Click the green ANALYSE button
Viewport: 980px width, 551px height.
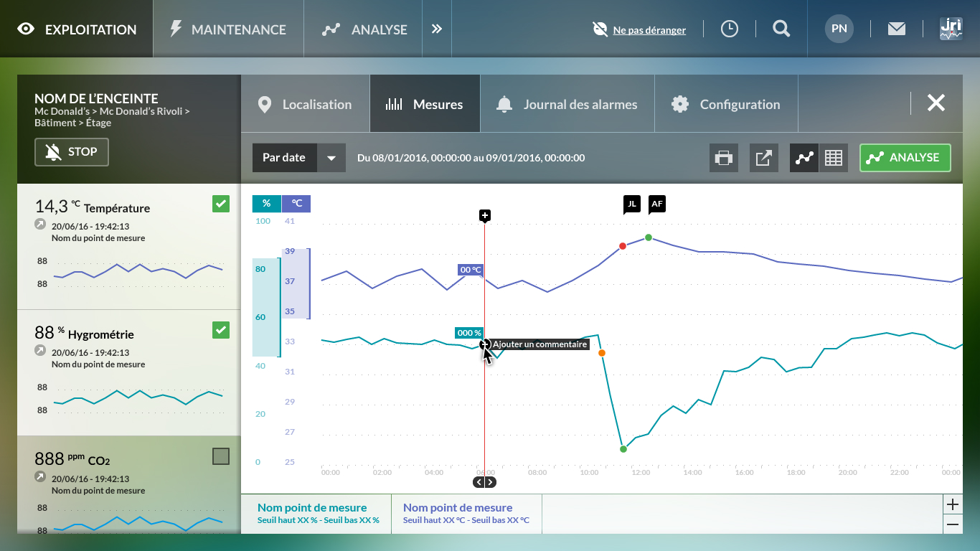(905, 158)
